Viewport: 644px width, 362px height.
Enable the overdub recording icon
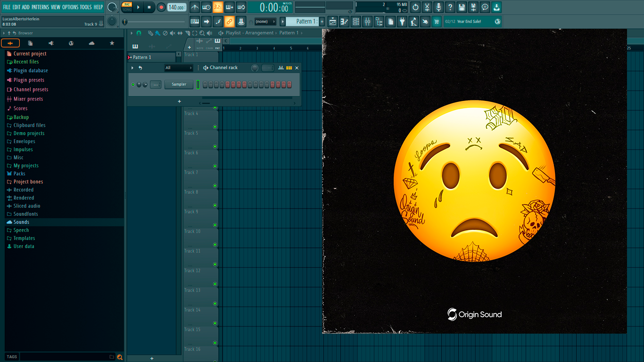[x=230, y=7]
